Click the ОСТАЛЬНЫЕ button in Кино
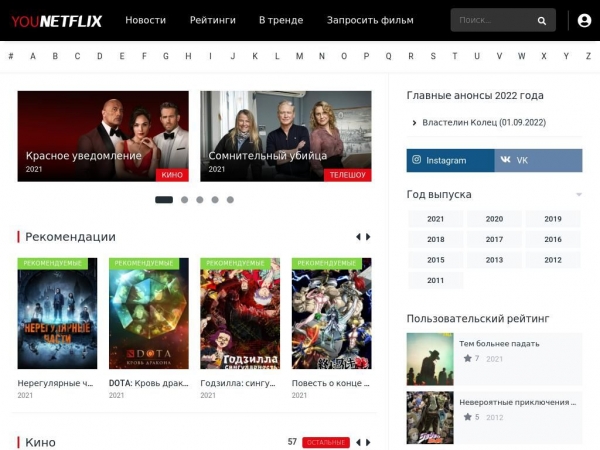This screenshot has height=450, width=600. point(326,442)
